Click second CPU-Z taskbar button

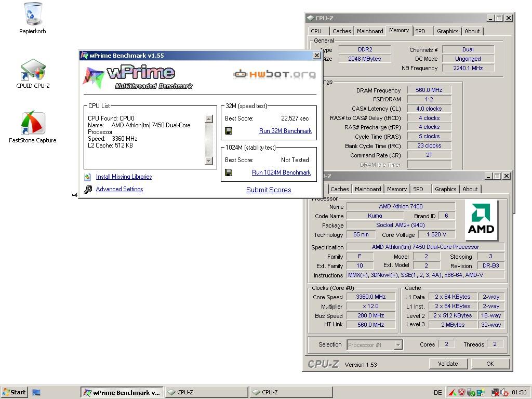[x=291, y=393]
